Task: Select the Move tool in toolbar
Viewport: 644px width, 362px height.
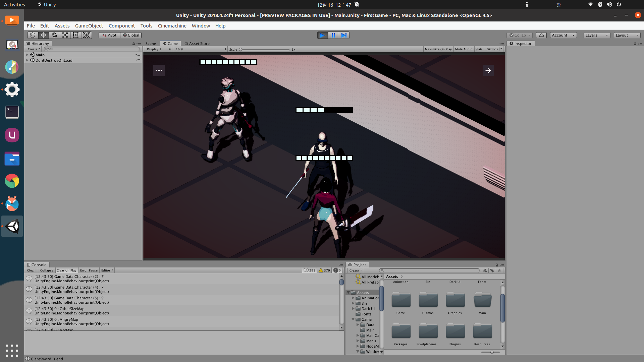Action: [x=43, y=35]
